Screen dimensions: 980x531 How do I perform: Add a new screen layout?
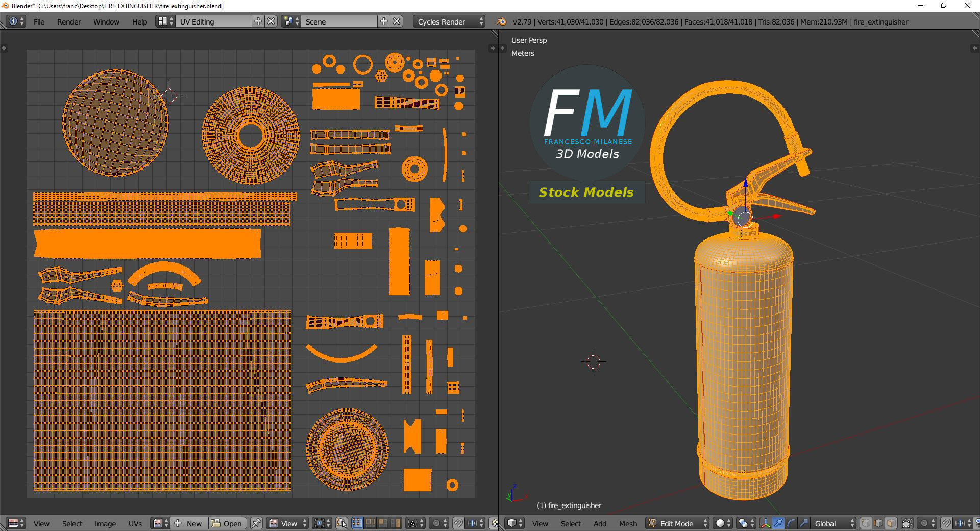(x=258, y=21)
